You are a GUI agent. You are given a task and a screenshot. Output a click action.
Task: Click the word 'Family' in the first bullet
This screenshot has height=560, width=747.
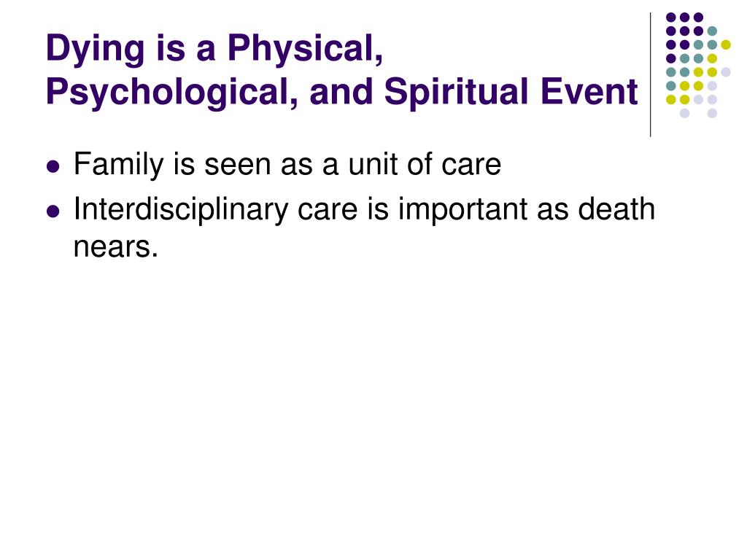coord(119,165)
